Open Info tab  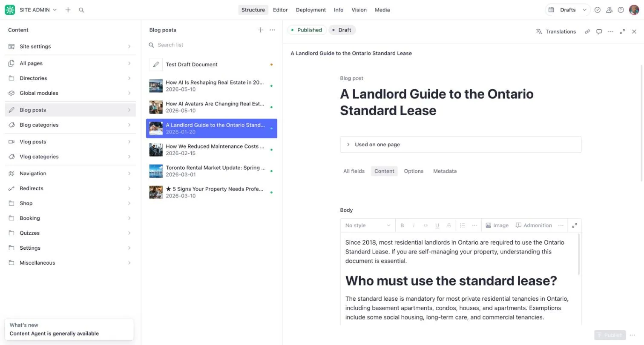339,10
